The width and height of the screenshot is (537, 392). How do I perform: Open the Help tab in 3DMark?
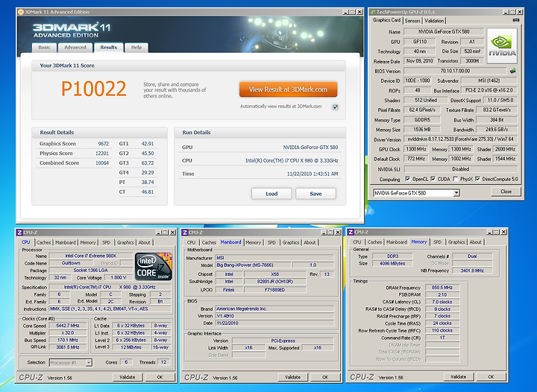tap(136, 48)
